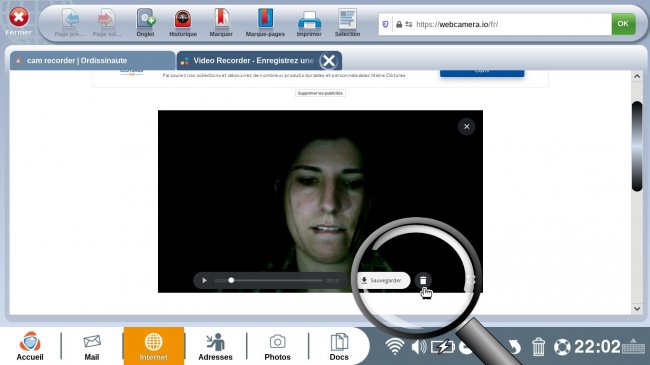This screenshot has width=650, height=365.
Task: Click the speaker volume icon
Action: [419, 347]
